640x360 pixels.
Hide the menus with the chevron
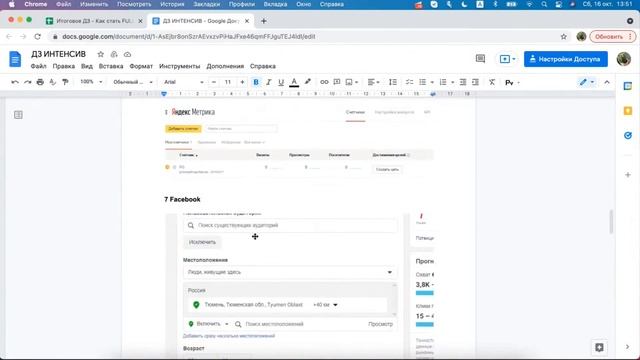(607, 82)
